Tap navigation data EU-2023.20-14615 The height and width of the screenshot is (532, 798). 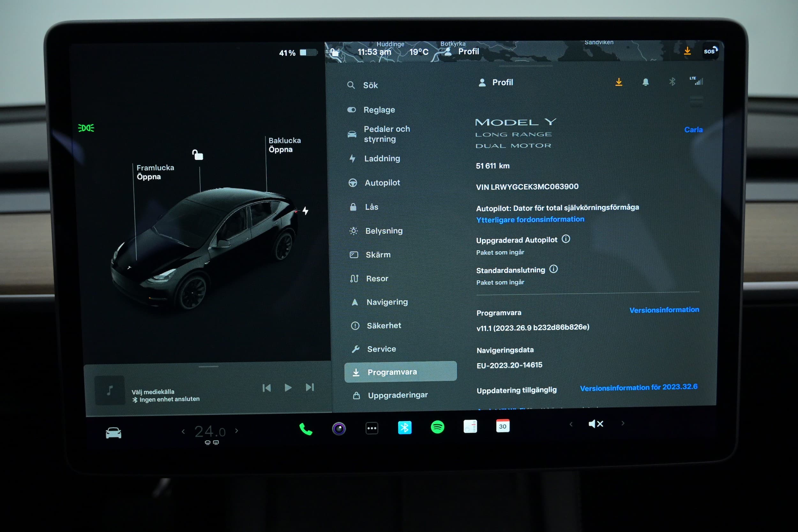(509, 365)
